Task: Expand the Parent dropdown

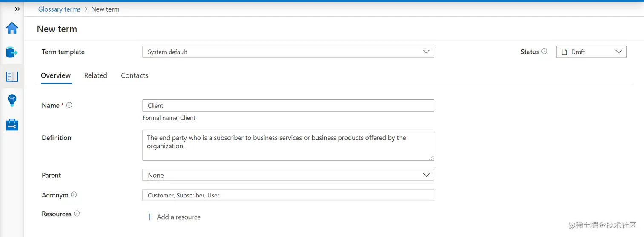Action: coord(288,175)
